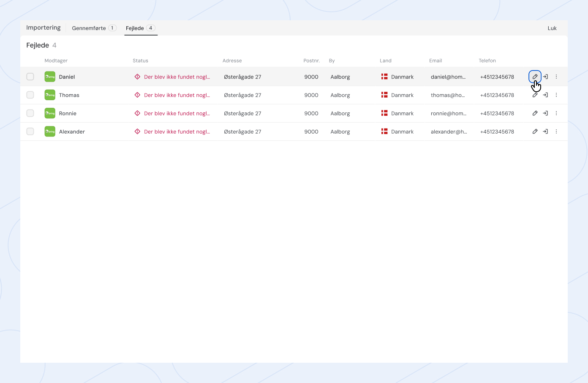The image size is (588, 383).
Task: Select the Fejlede tab
Action: tap(141, 28)
